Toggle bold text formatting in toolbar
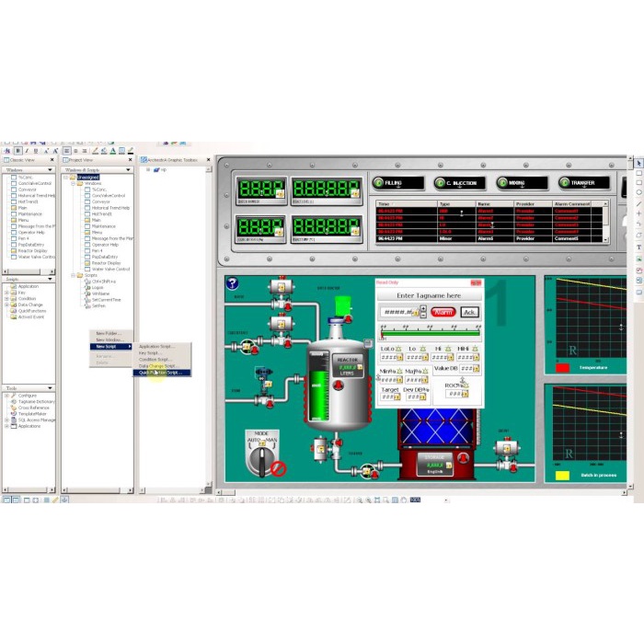 (x=17, y=151)
